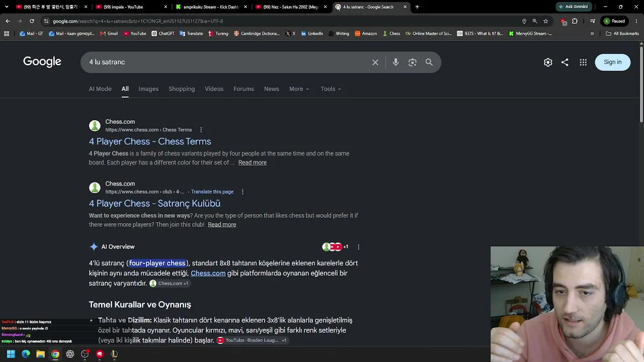This screenshot has height=362, width=644.
Task: Open the Translate bookmark
Action: click(191, 34)
